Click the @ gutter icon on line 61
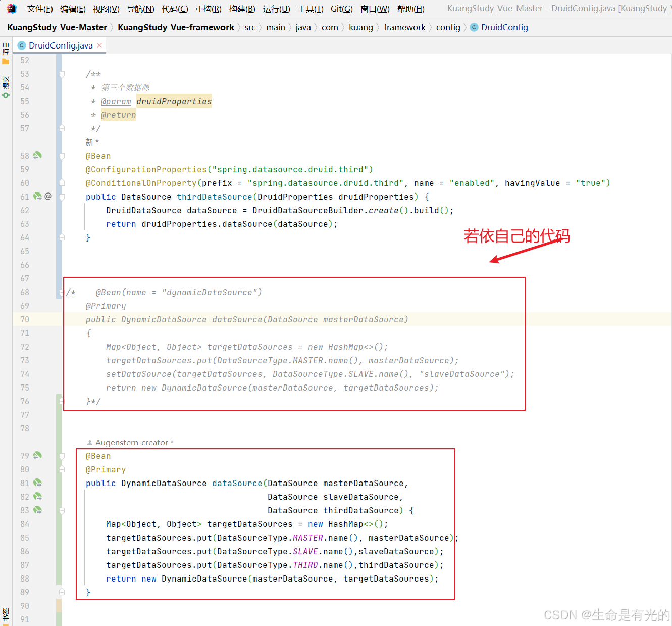The width and height of the screenshot is (672, 626). click(x=48, y=196)
